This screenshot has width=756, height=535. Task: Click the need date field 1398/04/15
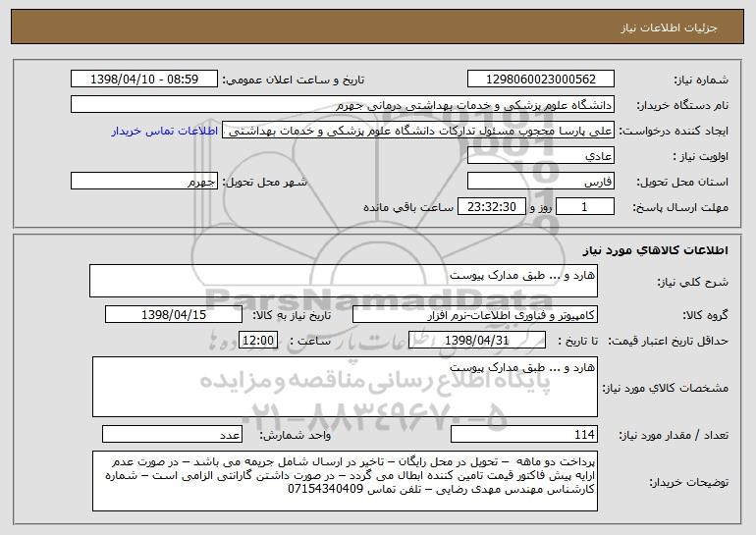tap(174, 315)
